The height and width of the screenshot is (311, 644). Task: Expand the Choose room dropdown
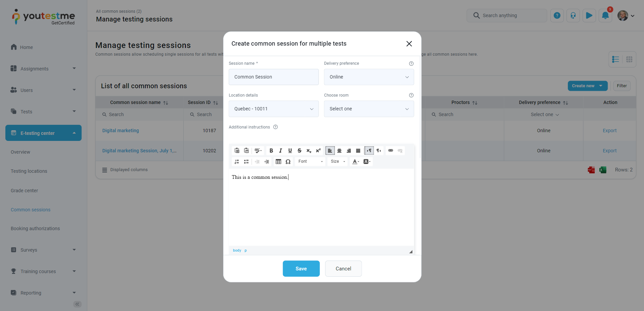click(x=368, y=109)
